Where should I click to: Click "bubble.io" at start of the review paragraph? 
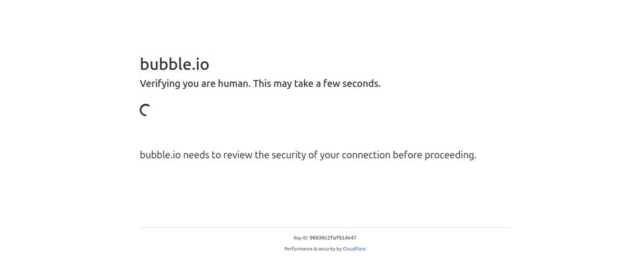160,156
